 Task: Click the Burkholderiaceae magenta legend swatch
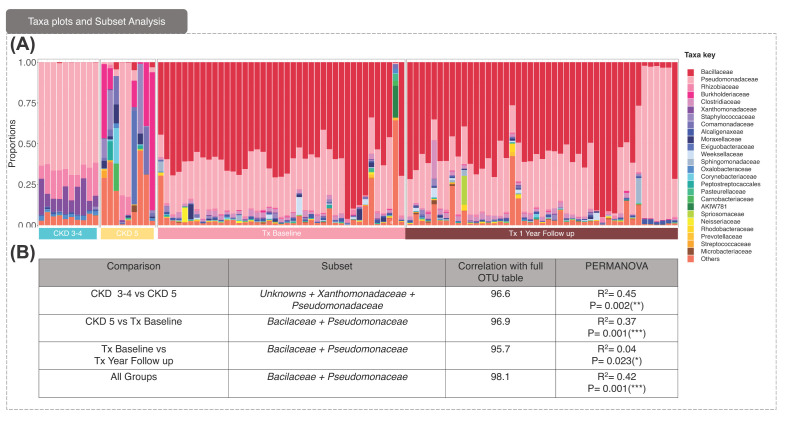coord(691,94)
